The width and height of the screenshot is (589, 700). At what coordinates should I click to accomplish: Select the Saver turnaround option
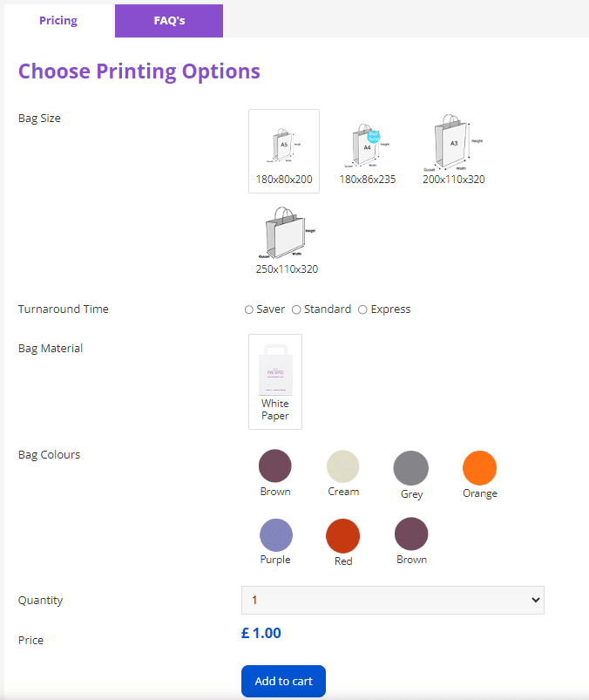(249, 309)
